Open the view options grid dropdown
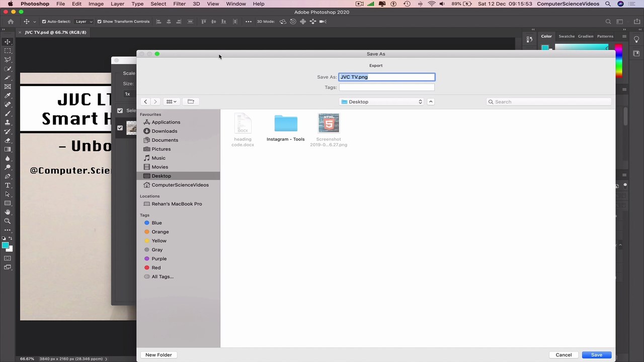 [172, 102]
